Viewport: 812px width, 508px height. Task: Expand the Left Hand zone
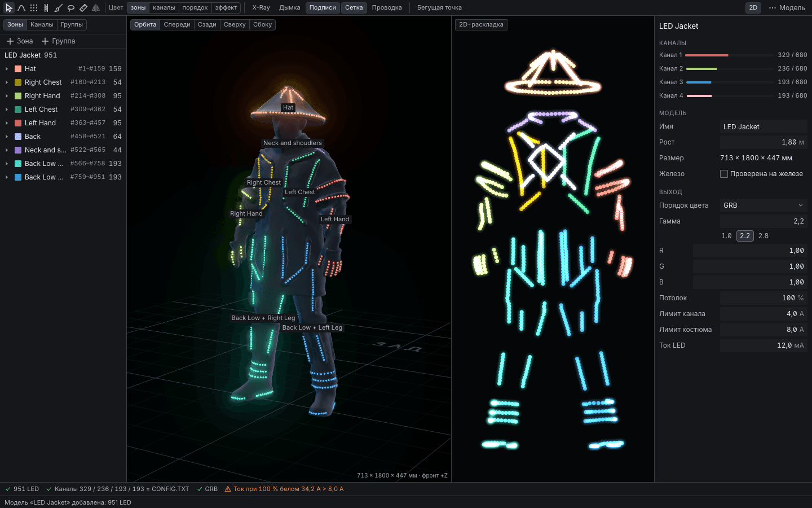[7, 123]
